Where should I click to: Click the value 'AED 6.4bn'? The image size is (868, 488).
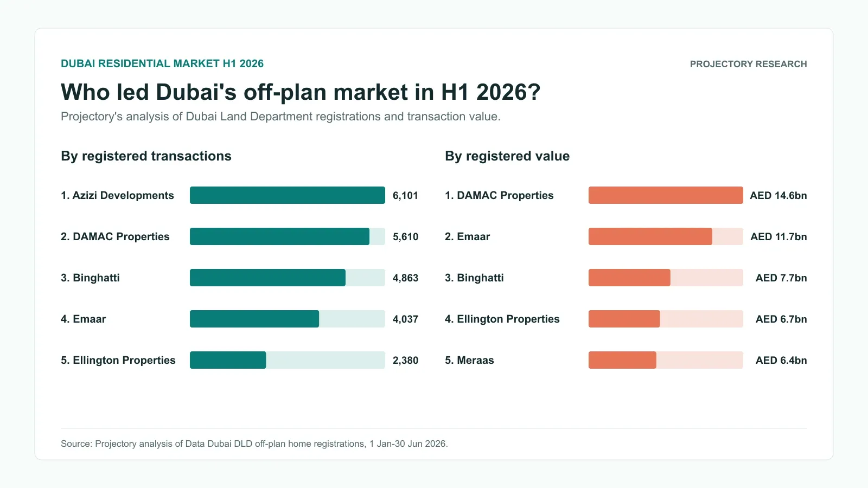coord(781,360)
